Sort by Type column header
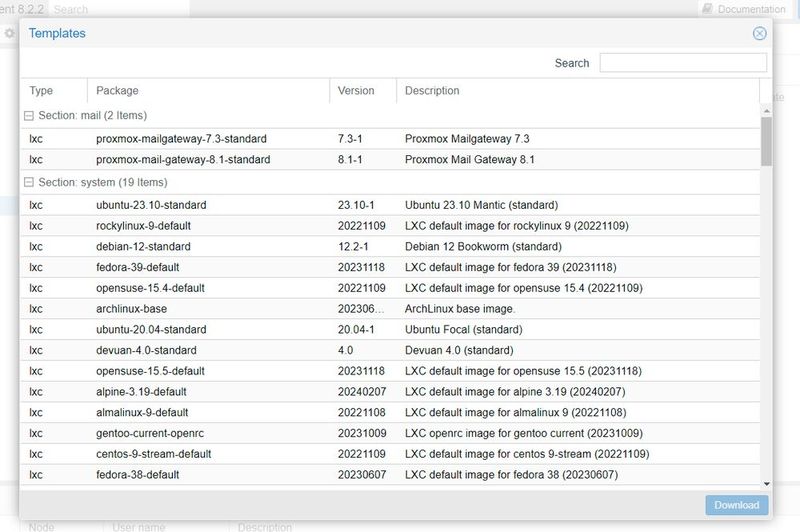 tap(54, 91)
